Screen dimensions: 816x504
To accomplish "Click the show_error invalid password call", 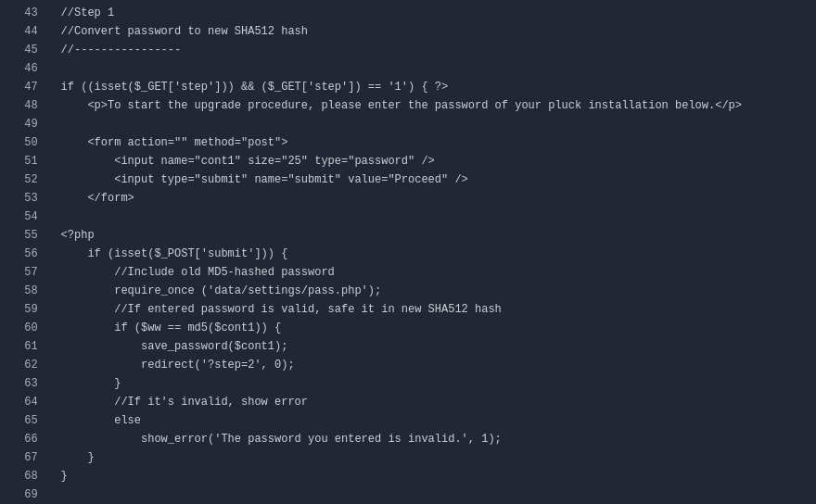I will click(x=320, y=439).
